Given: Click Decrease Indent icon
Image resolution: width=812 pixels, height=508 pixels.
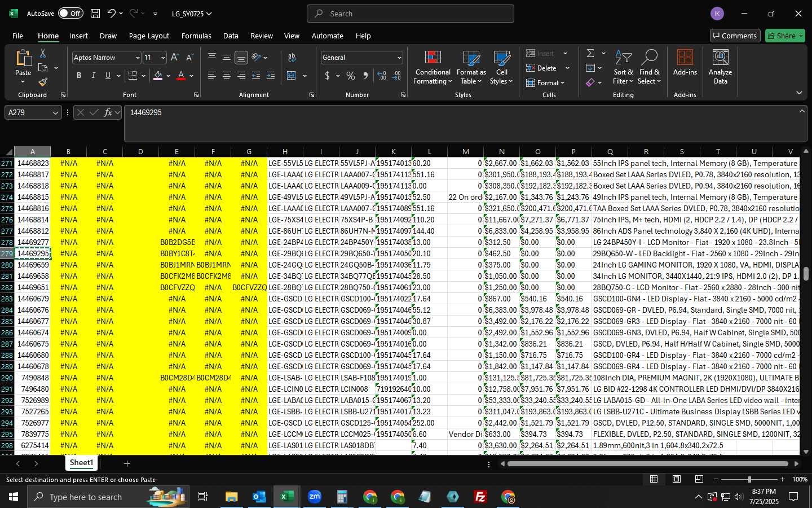Looking at the screenshot, I should 256,76.
